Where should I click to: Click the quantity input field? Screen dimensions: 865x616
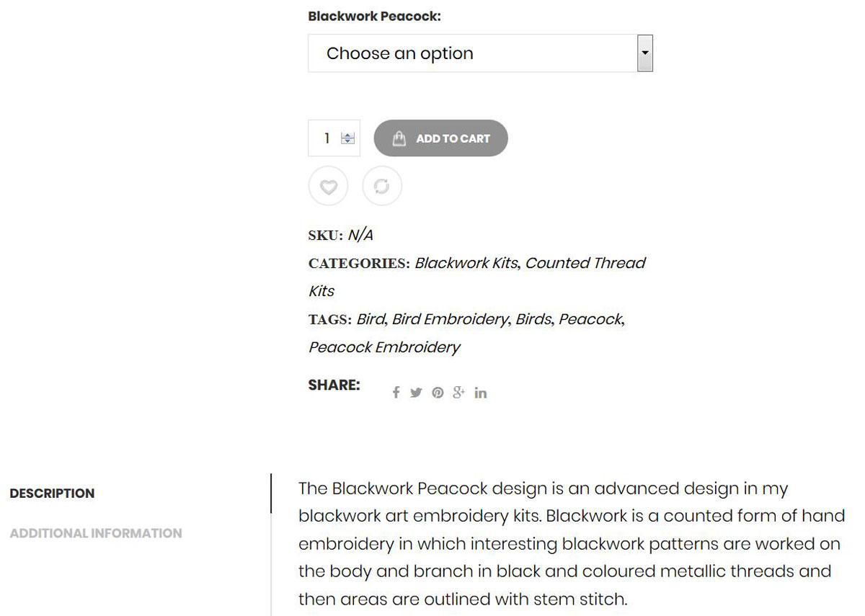[x=327, y=138]
